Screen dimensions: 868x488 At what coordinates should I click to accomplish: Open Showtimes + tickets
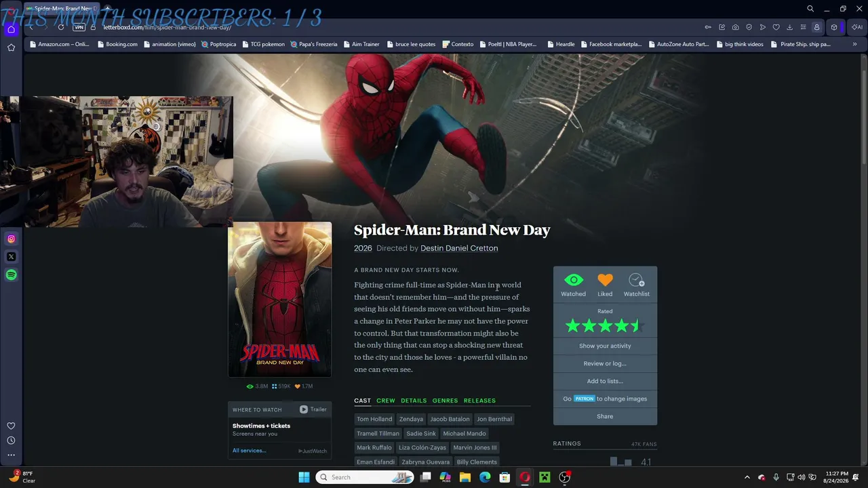261,426
